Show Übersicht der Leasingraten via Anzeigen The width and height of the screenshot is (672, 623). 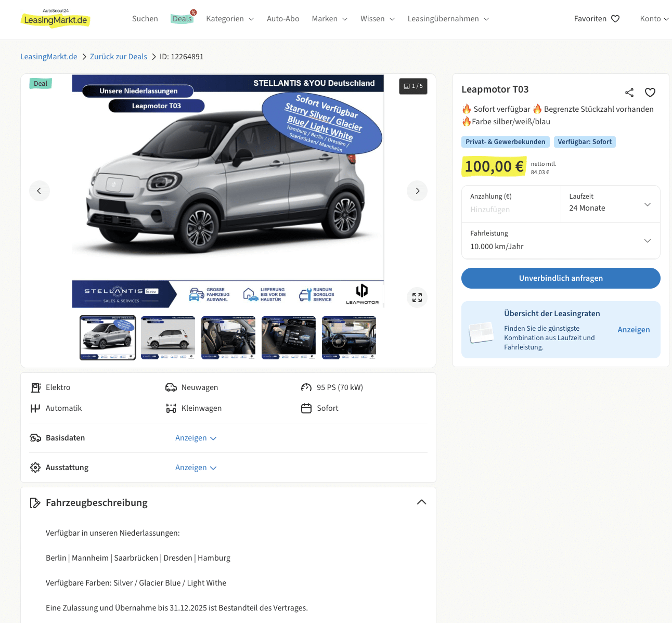(x=634, y=330)
